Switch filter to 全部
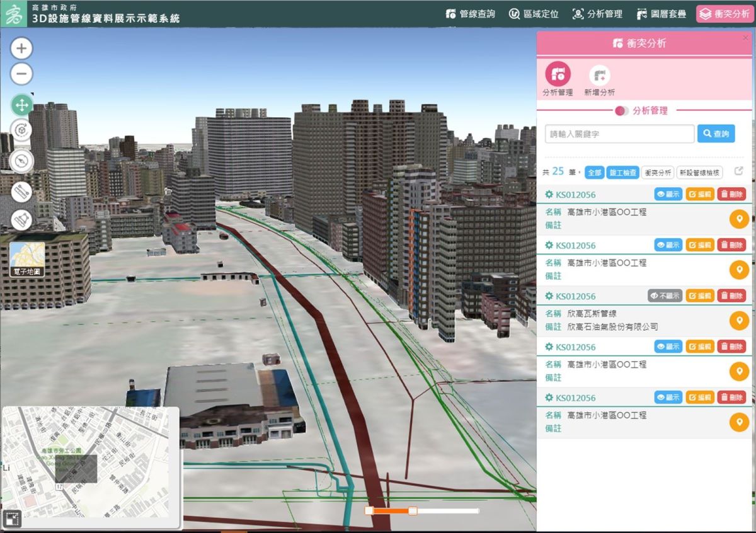 point(594,171)
